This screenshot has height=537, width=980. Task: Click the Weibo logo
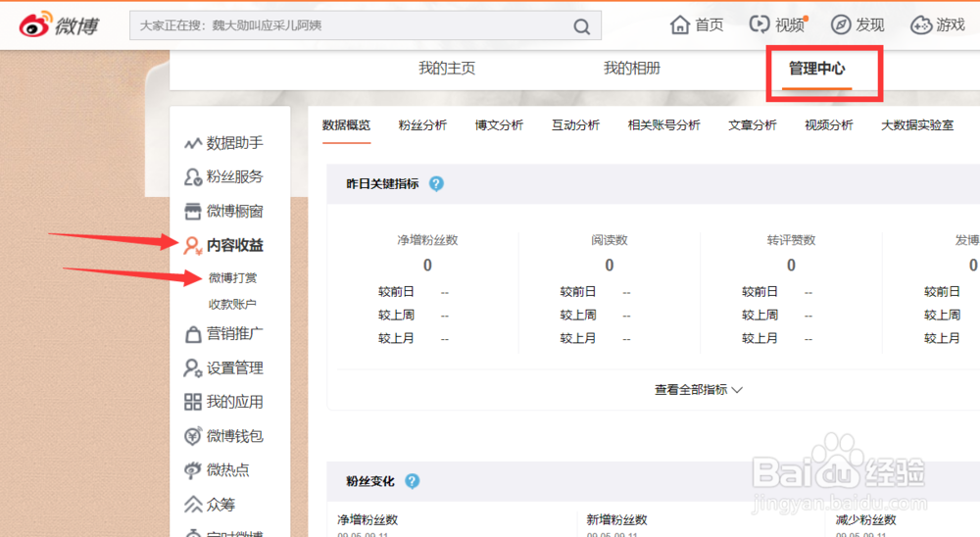pos(59,25)
